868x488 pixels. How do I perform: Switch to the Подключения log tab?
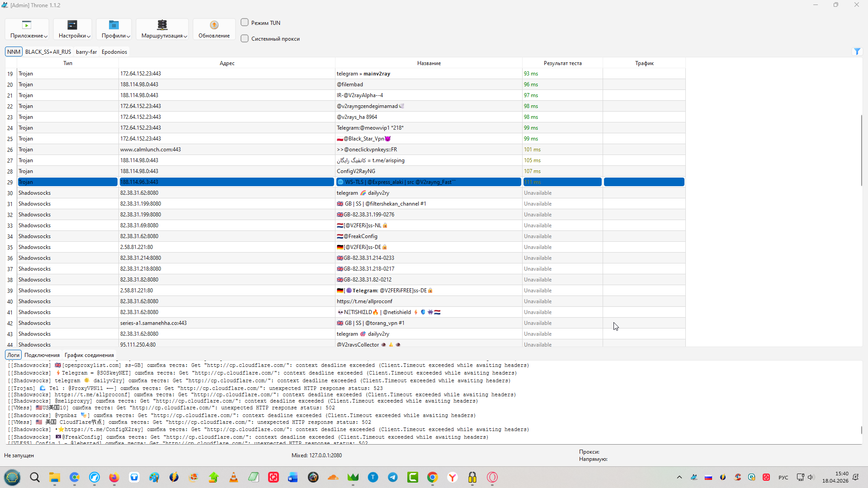pos(42,355)
